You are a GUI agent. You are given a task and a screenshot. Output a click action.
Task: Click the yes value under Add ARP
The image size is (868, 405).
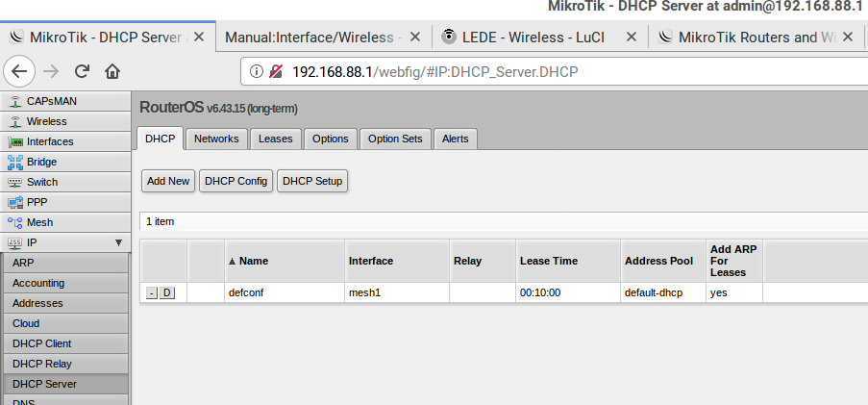point(719,293)
